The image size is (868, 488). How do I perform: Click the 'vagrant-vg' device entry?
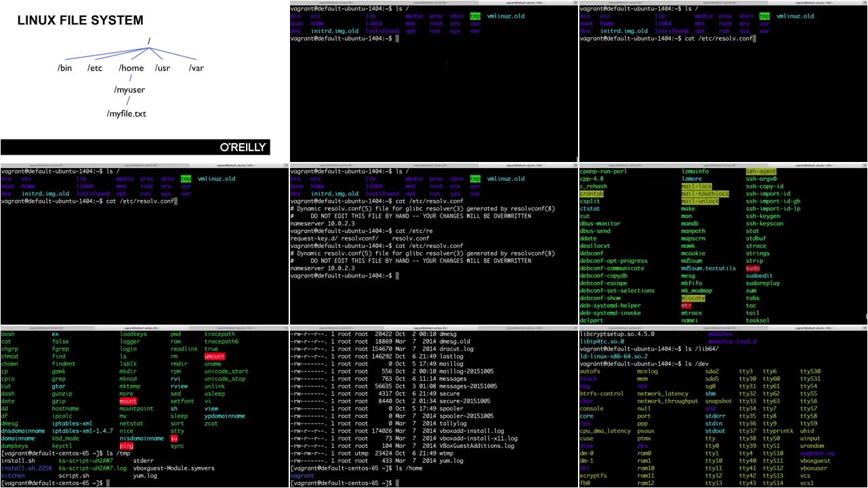coord(817,453)
